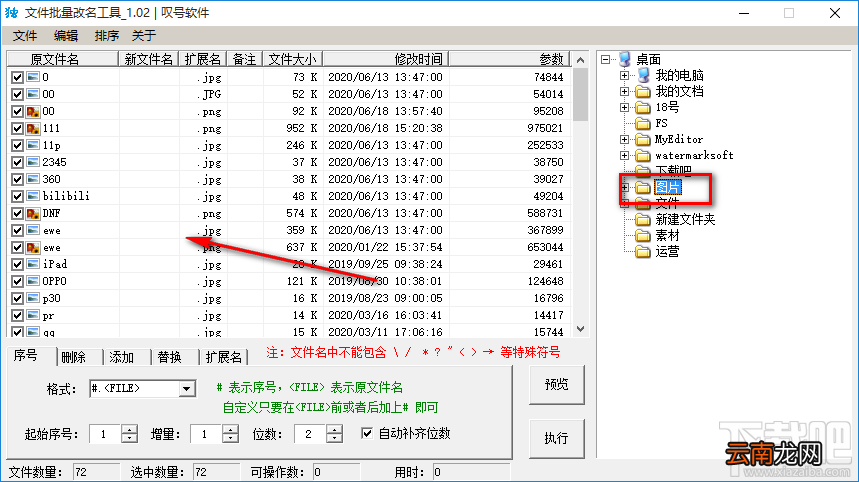Expand the 我的文档 tree node
859x482 pixels.
coord(625,91)
